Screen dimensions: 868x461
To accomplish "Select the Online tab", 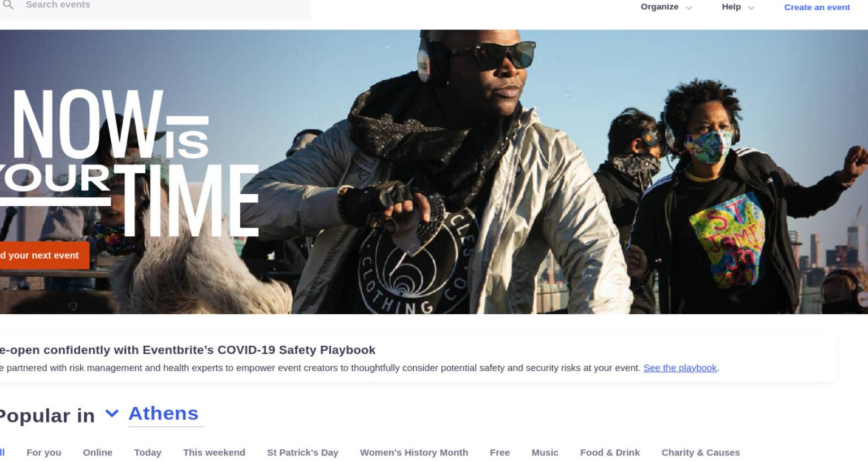I will pyautogui.click(x=98, y=453).
